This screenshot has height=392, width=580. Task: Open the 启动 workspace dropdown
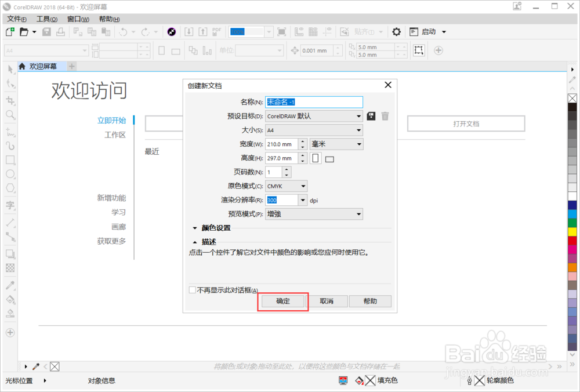pyautogui.click(x=427, y=32)
